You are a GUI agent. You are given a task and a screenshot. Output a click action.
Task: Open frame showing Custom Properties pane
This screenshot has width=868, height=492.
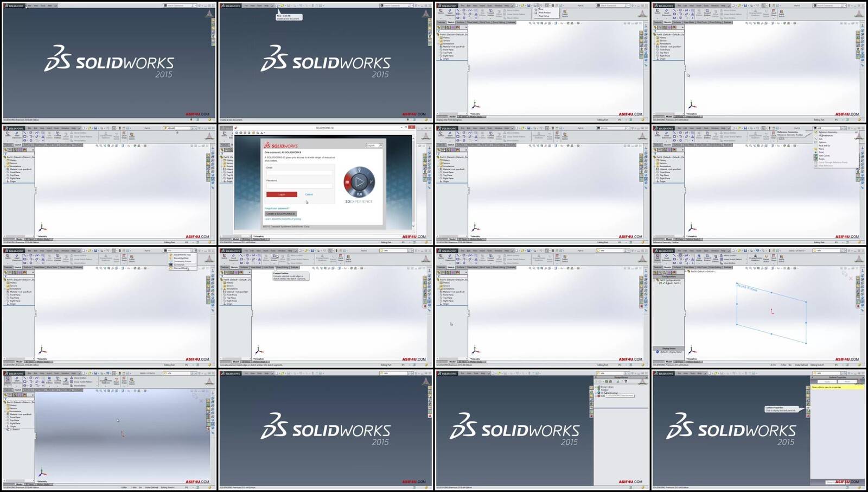pyautogui.click(x=758, y=430)
